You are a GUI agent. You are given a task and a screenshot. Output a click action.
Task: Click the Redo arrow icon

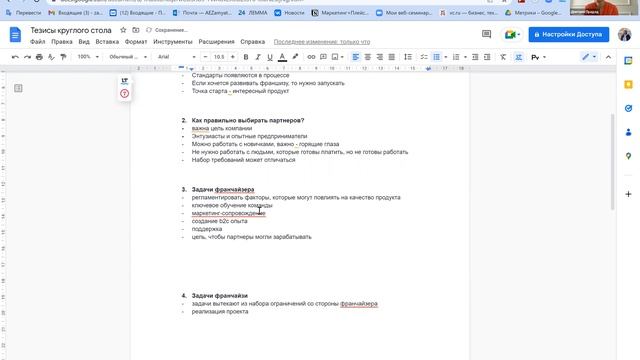tap(27, 57)
